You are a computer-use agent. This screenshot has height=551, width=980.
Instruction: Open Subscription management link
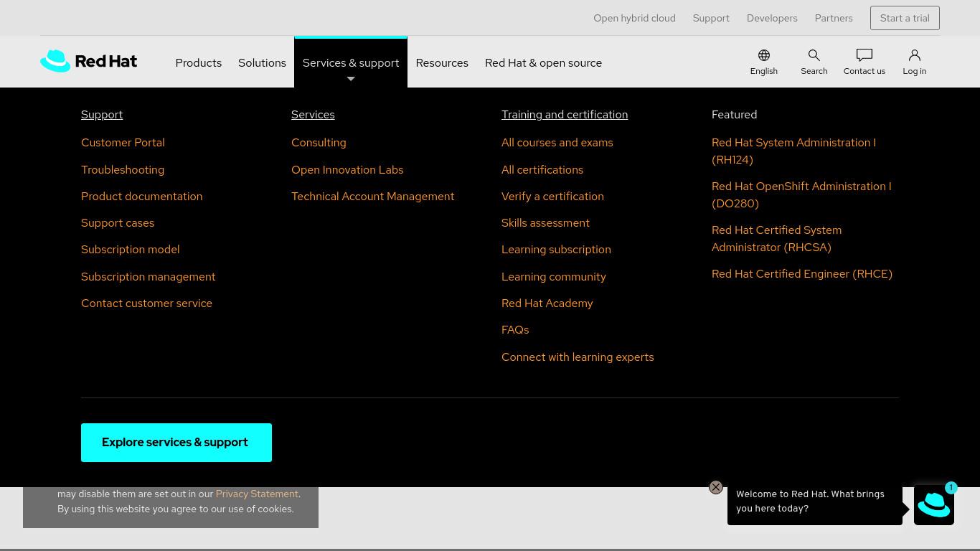pos(148,277)
